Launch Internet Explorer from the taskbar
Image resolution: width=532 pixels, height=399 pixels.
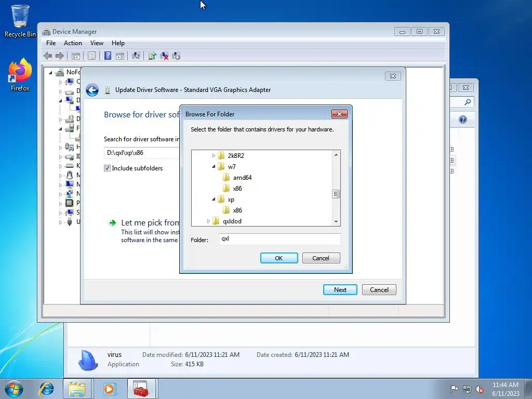[x=46, y=389]
